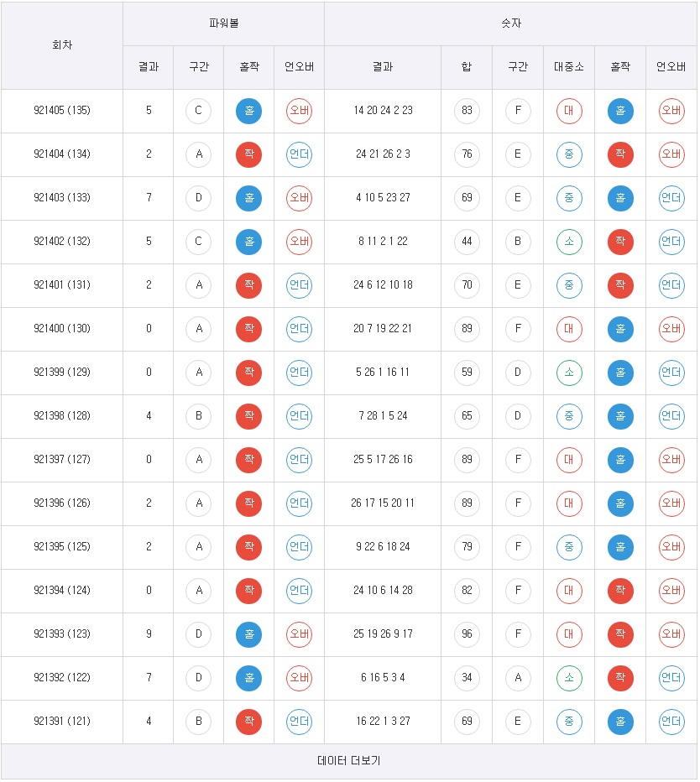The width and height of the screenshot is (700, 782).
Task: Click the number 언더 badge in row 921391
Action: [671, 722]
